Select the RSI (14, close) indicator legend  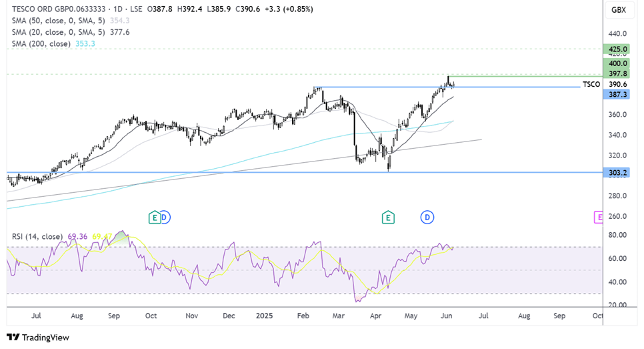click(37, 236)
